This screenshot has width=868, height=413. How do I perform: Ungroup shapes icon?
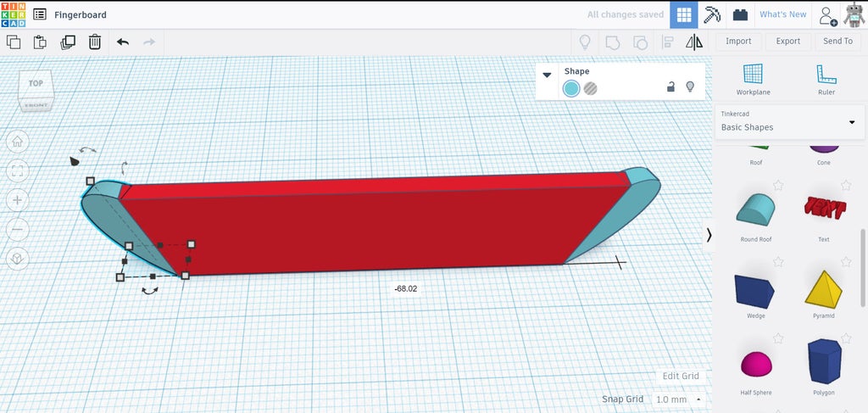click(640, 42)
